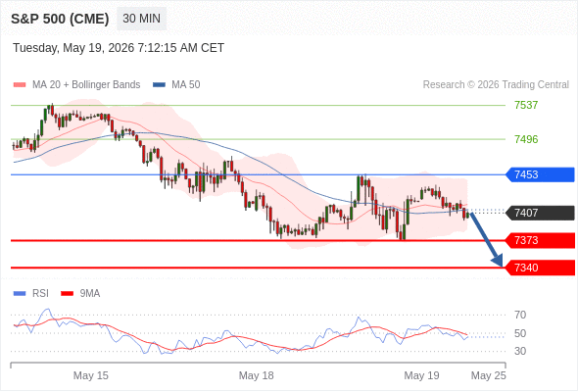Select the red 7340 target tag
This screenshot has height=392, width=578.
click(540, 268)
